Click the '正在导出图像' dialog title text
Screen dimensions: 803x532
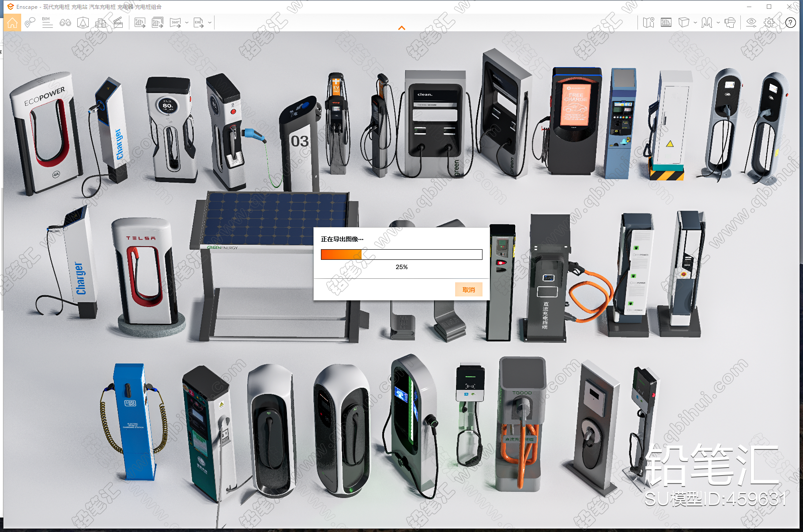(x=342, y=239)
